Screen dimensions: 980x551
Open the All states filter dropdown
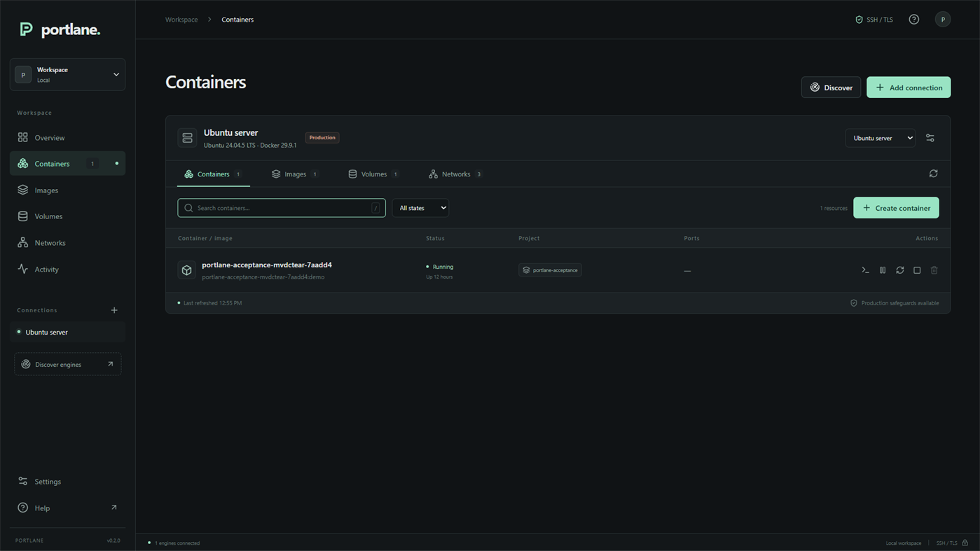click(420, 208)
